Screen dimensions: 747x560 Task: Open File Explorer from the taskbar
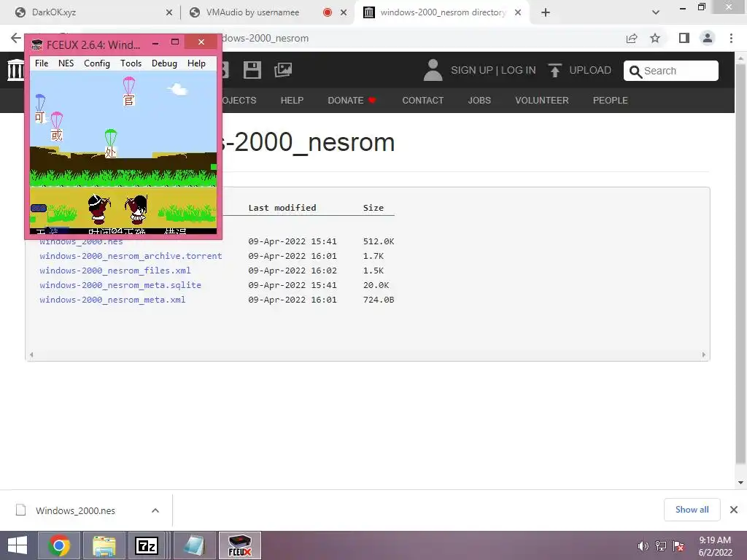point(104,545)
